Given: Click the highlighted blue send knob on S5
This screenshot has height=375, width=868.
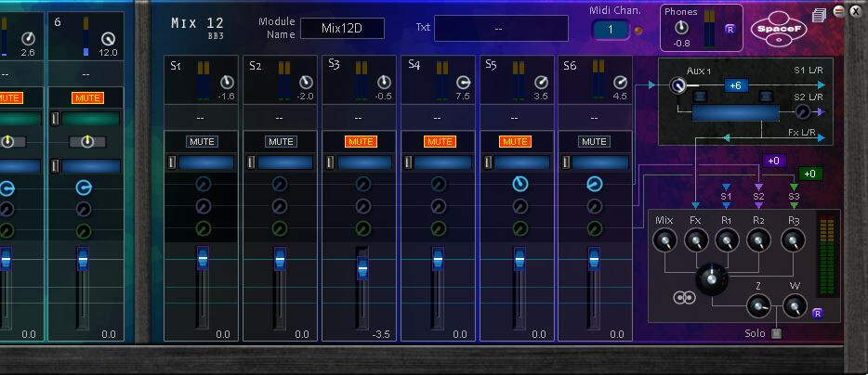Looking at the screenshot, I should coord(519,184).
